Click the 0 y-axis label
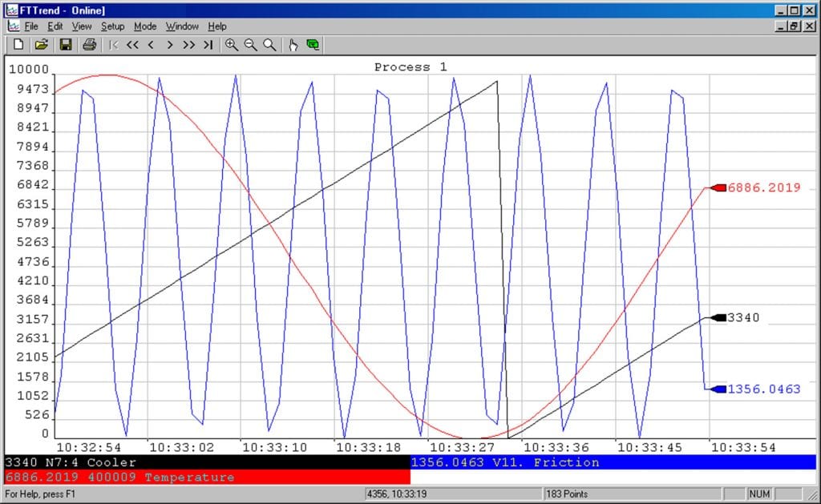 click(x=45, y=433)
